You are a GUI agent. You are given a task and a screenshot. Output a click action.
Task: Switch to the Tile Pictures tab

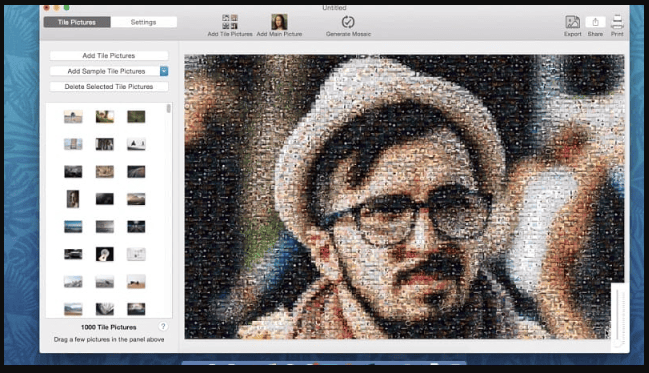click(77, 22)
